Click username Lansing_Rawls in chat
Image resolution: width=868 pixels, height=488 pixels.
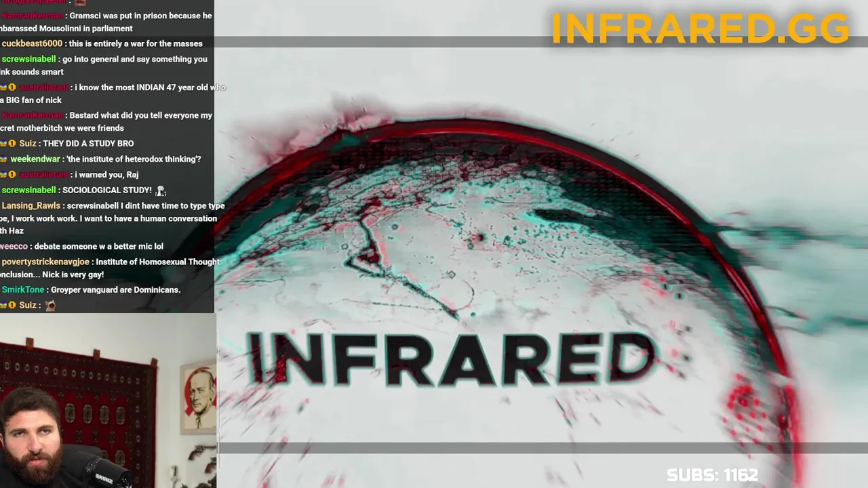pyautogui.click(x=32, y=205)
